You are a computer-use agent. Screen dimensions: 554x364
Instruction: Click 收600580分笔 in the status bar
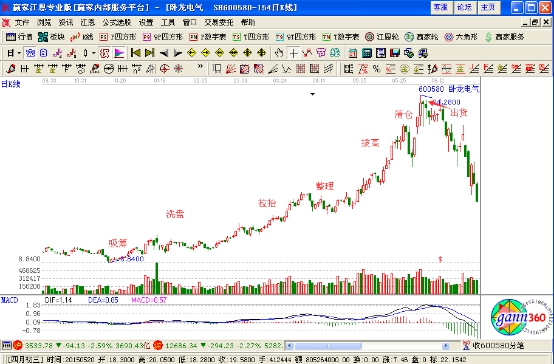tap(498, 346)
